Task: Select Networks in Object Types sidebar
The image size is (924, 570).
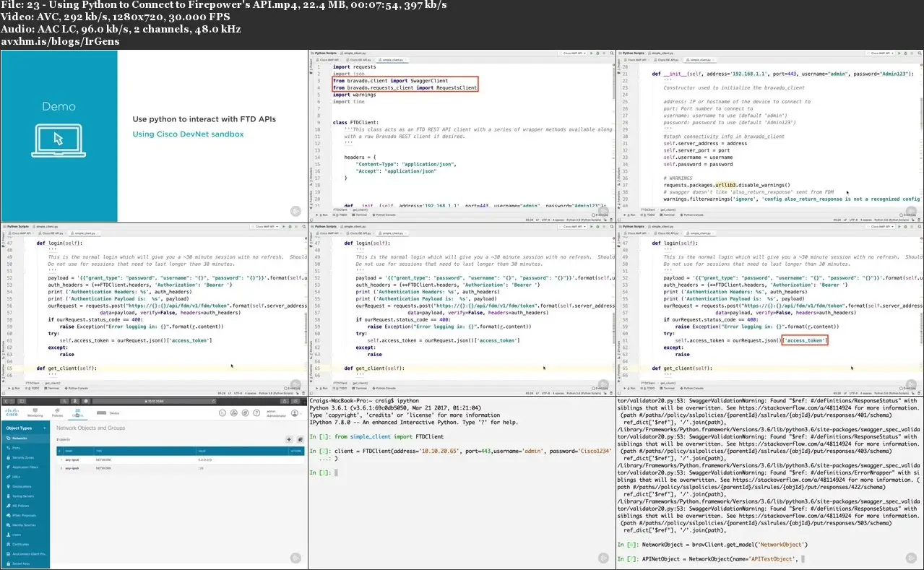Action: 25,439
